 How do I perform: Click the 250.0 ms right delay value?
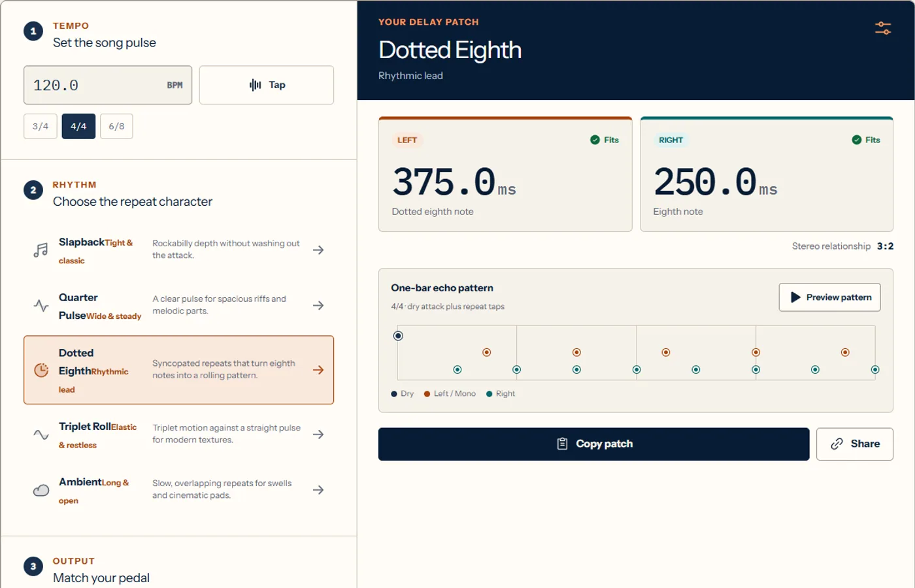click(x=716, y=182)
